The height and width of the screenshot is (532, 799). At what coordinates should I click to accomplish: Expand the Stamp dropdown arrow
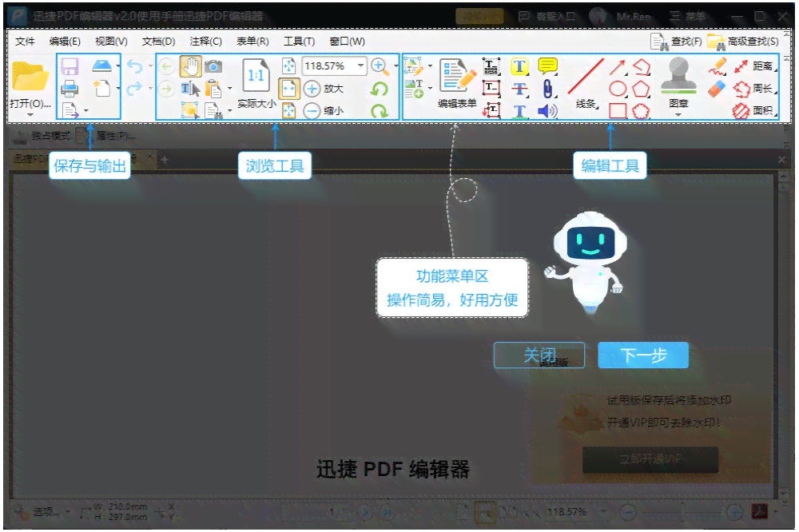pyautogui.click(x=678, y=115)
